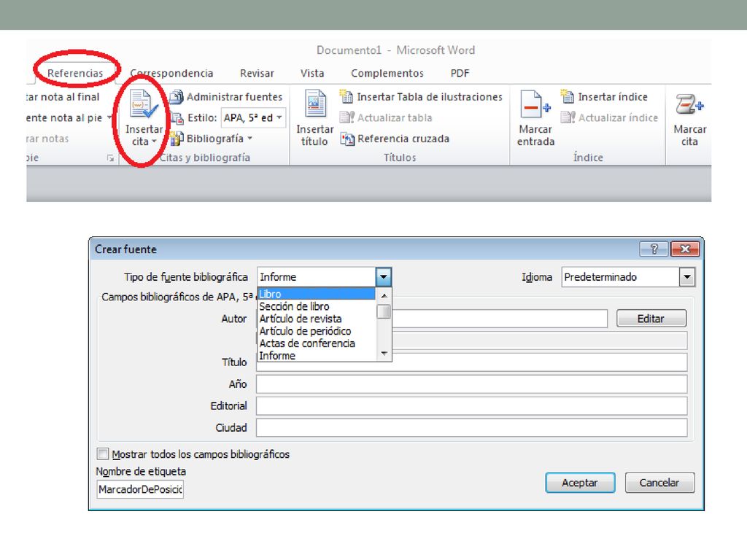Screen dimensions: 747x560
Task: Click the Editorial input field
Action: (472, 405)
